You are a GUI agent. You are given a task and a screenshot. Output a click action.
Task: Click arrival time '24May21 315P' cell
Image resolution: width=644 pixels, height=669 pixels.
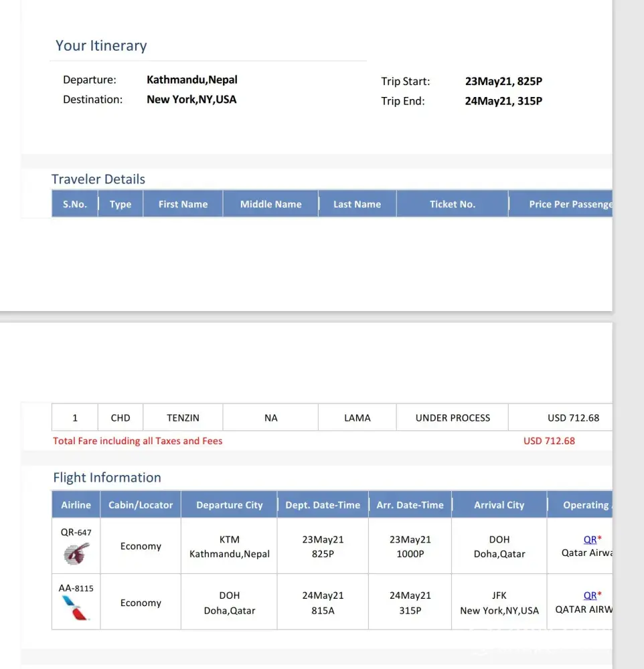pyautogui.click(x=410, y=603)
